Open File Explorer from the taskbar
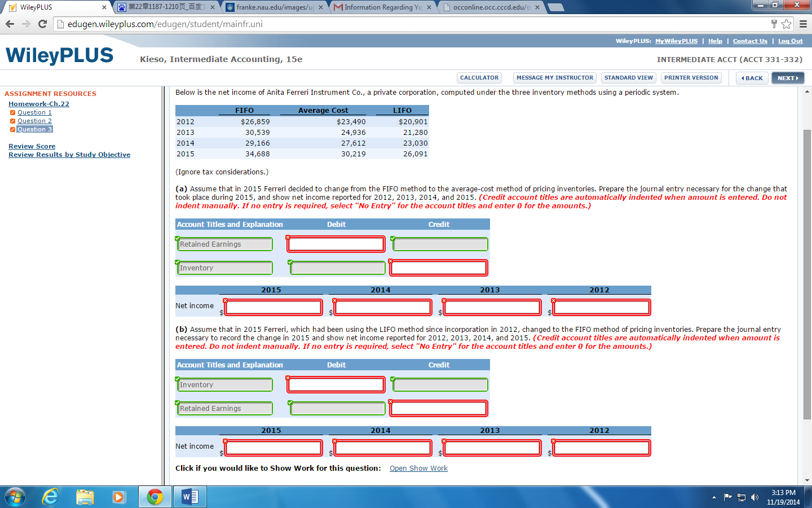 85,497
